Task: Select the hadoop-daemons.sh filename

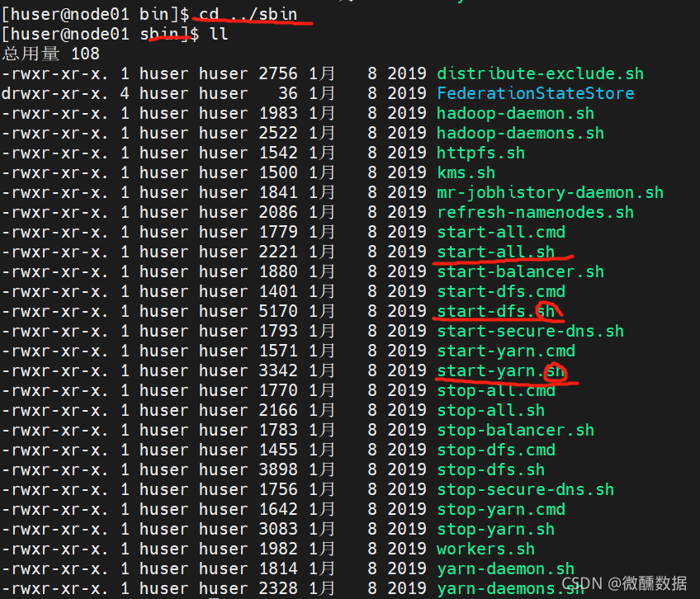Action: tap(521, 133)
